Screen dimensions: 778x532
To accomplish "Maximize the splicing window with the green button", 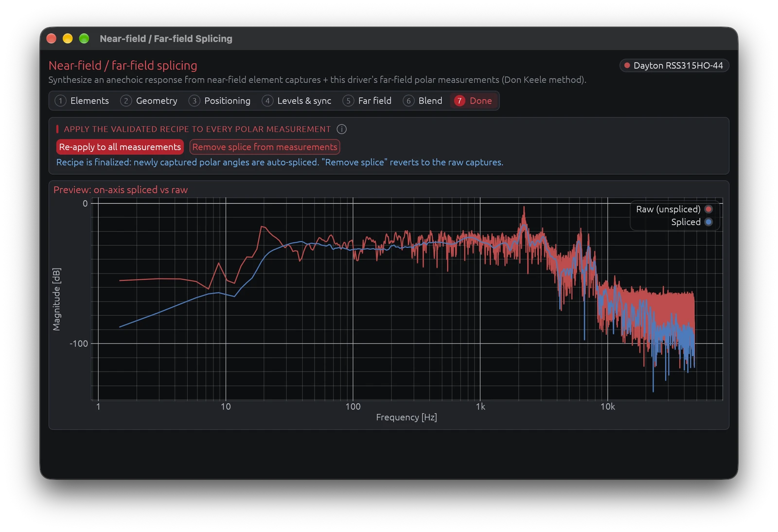I will coord(84,38).
